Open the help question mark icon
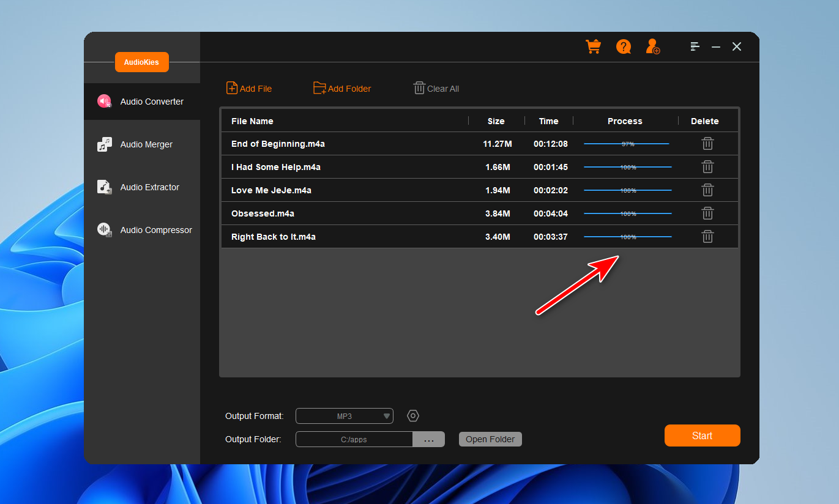This screenshot has height=504, width=839. 623,46
